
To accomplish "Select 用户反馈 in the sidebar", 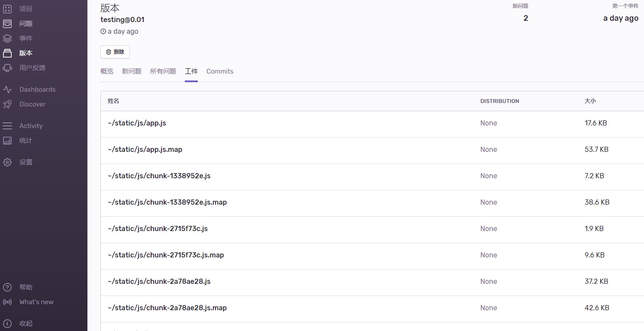I will click(x=32, y=67).
